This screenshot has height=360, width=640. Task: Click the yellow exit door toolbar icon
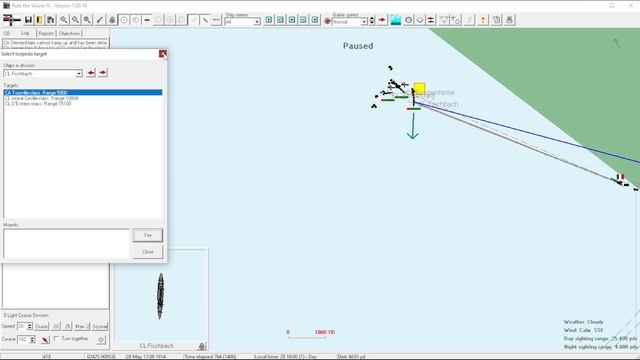pyautogui.click(x=40, y=20)
